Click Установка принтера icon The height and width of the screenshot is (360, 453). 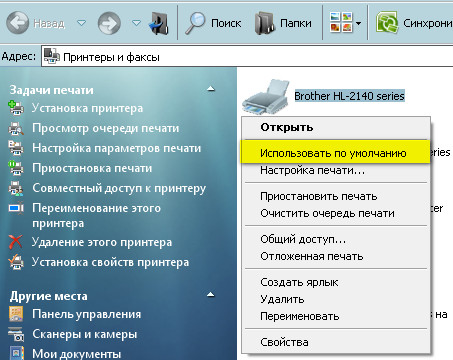pos(16,108)
